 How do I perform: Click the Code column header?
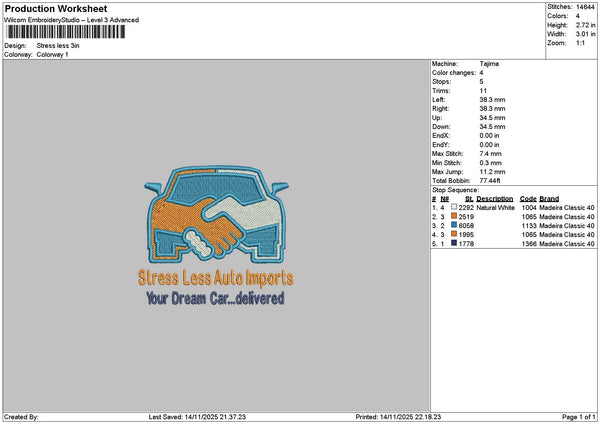528,199
